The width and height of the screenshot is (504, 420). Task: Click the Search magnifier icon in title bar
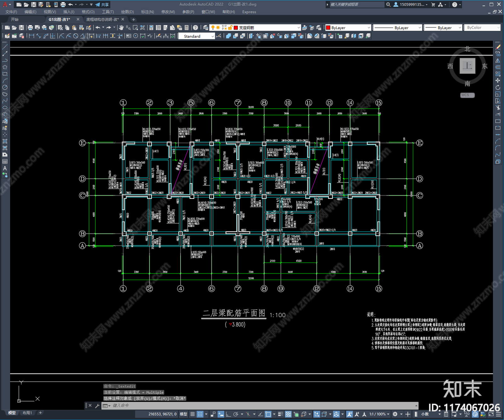point(388,4)
